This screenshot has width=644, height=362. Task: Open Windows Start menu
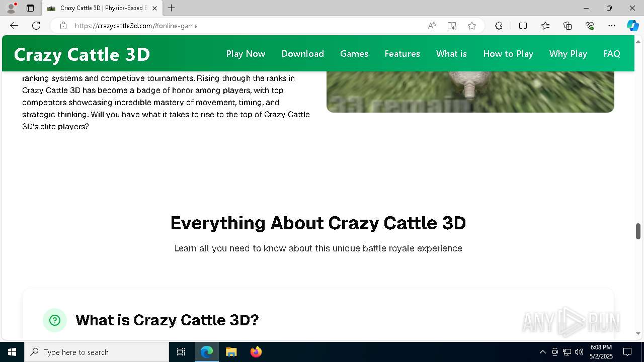(x=12, y=352)
